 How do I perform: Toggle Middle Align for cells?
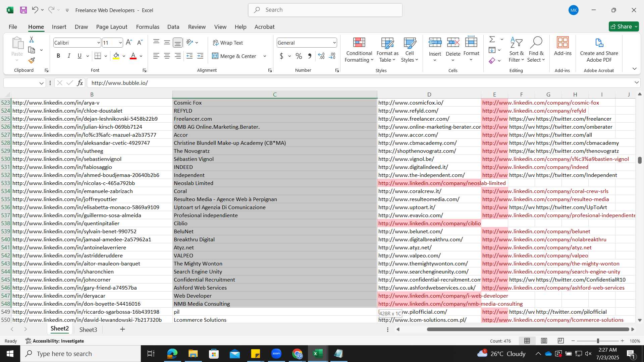coord(167,43)
